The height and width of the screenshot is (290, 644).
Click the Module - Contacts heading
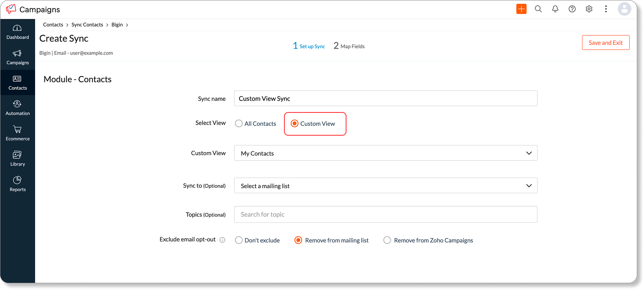77,79
